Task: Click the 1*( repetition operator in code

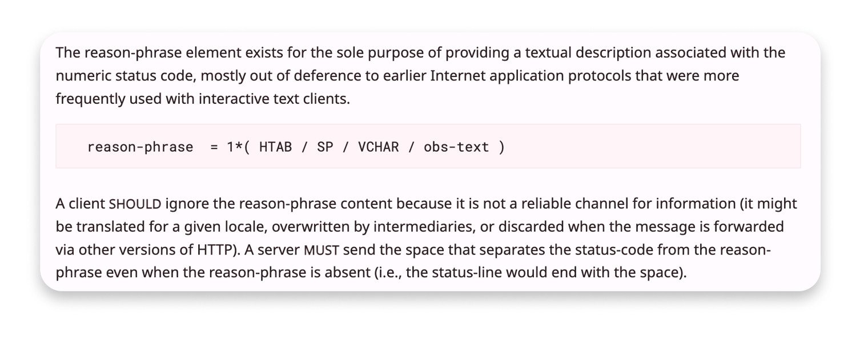Action: (x=238, y=147)
